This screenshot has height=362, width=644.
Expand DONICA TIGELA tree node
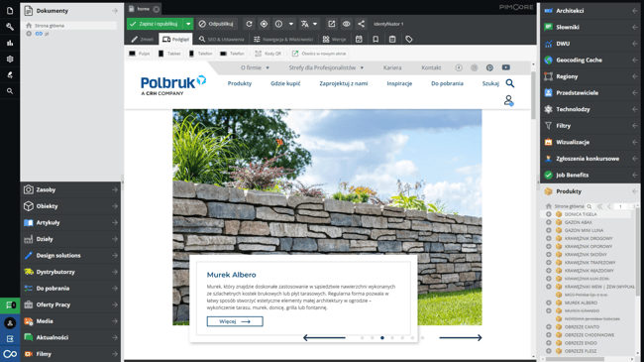click(x=548, y=214)
